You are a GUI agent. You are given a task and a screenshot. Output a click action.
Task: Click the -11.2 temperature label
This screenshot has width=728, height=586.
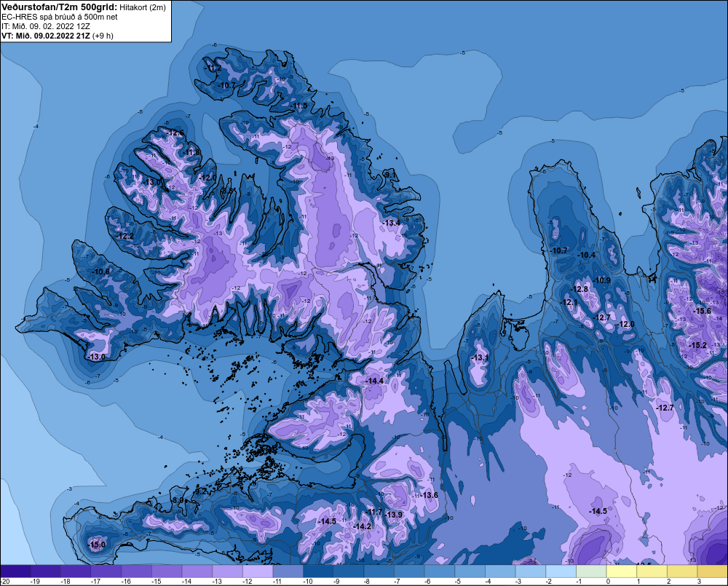[214, 68]
